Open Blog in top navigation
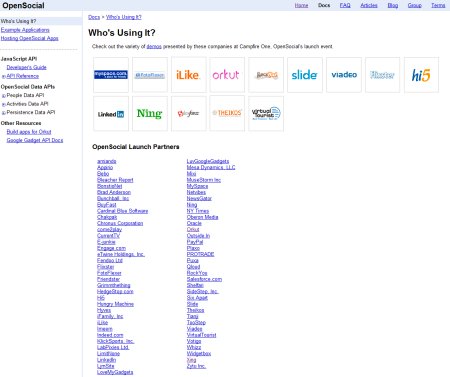Image resolution: width=450 pixels, height=377 pixels. point(393,5)
